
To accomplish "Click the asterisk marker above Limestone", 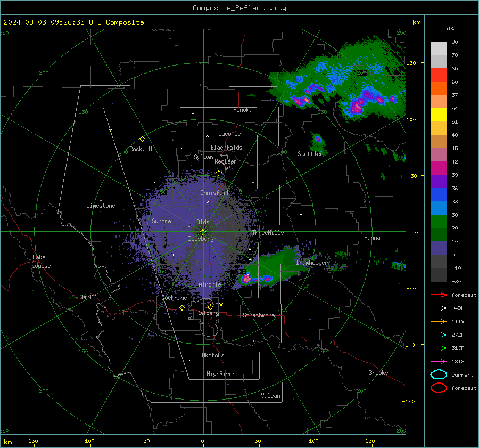I will point(101,201).
